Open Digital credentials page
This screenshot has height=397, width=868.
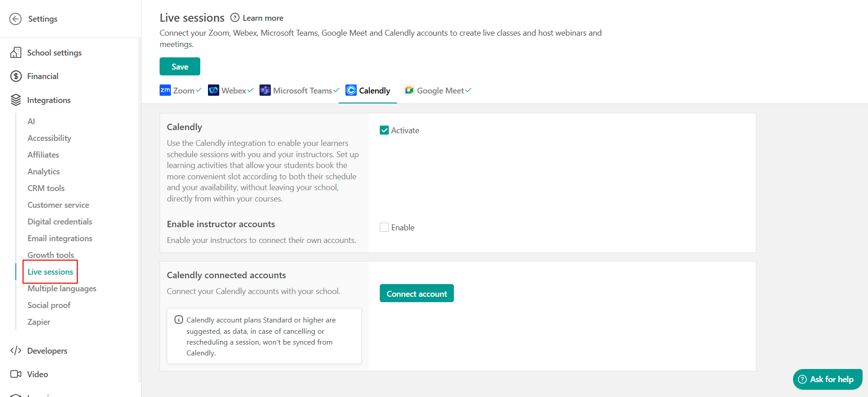click(60, 222)
